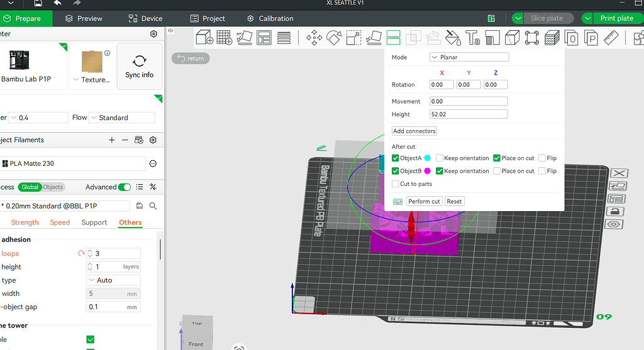The height and width of the screenshot is (350, 644).
Task: Check Flip for ObjectA
Action: pos(541,158)
